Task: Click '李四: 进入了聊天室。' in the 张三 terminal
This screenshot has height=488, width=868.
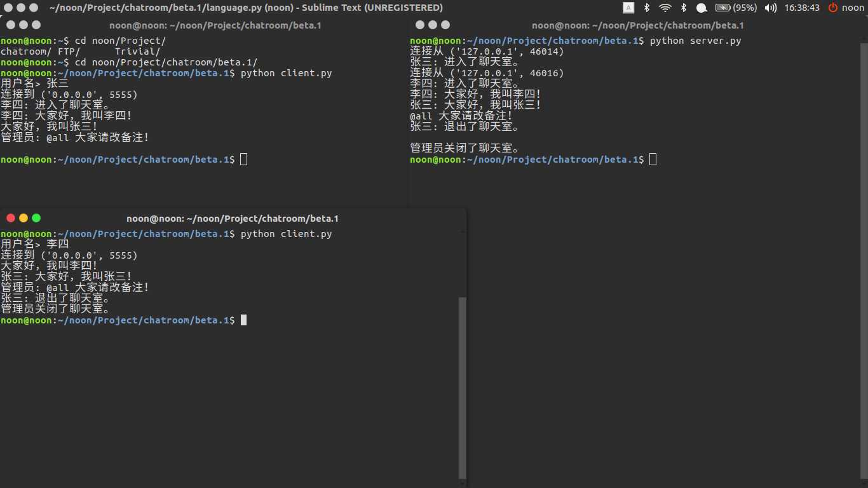Action: click(56, 105)
